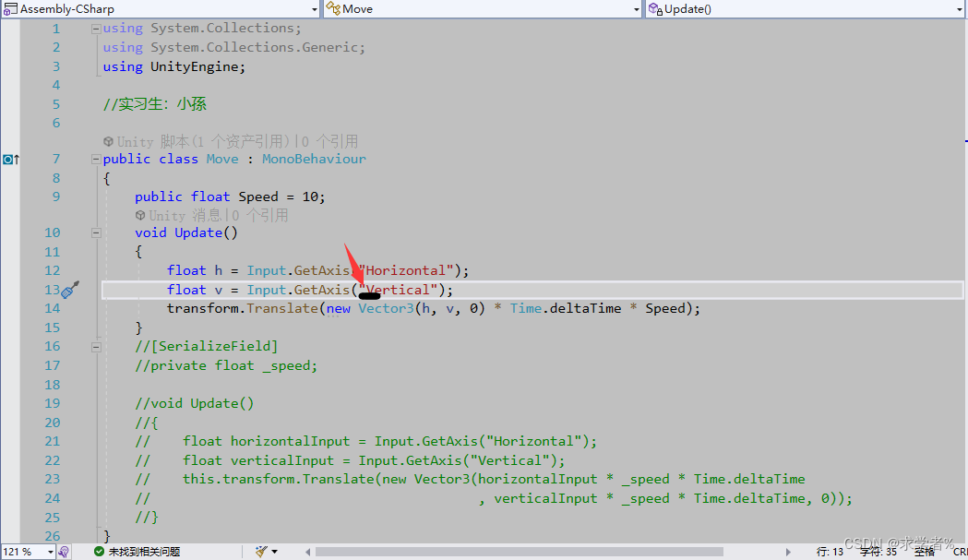
Task: Collapse the Update() method outlining at line 10
Action: tap(96, 232)
